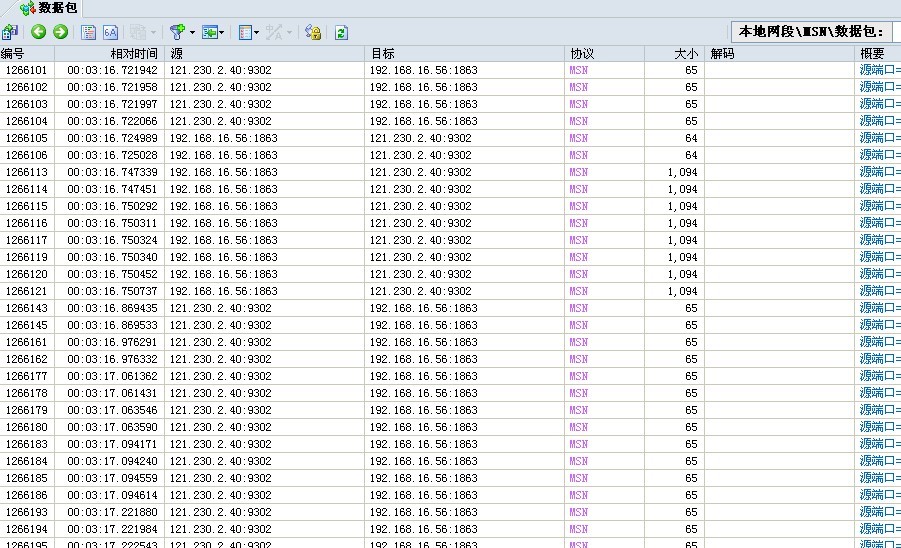Click the funnel filter icon
Viewport: 901px width, 548px height.
coord(176,32)
